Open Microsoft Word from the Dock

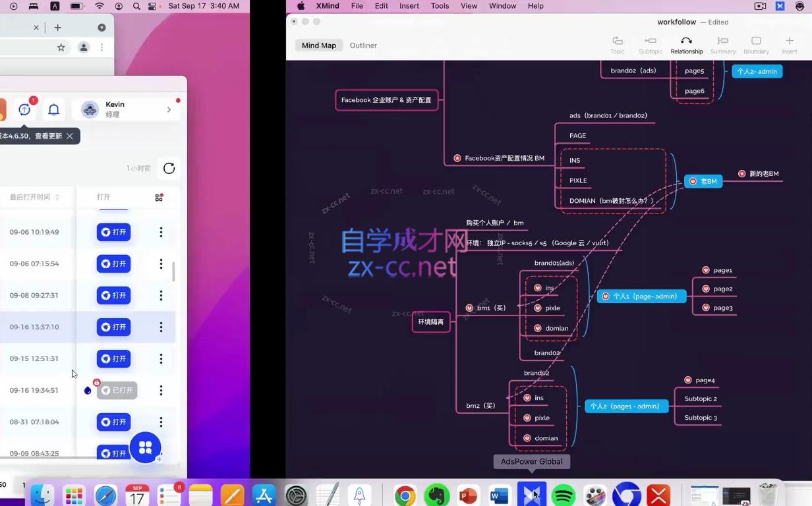(x=500, y=495)
